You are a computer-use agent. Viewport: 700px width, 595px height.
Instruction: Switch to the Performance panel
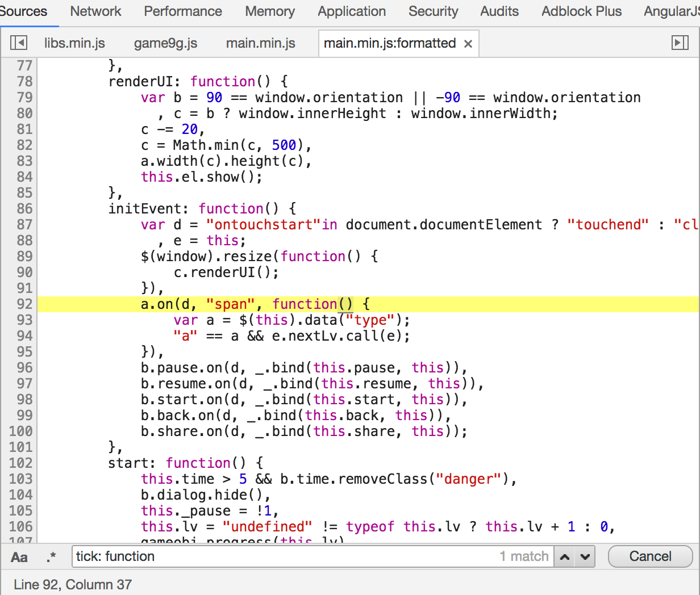pyautogui.click(x=183, y=11)
